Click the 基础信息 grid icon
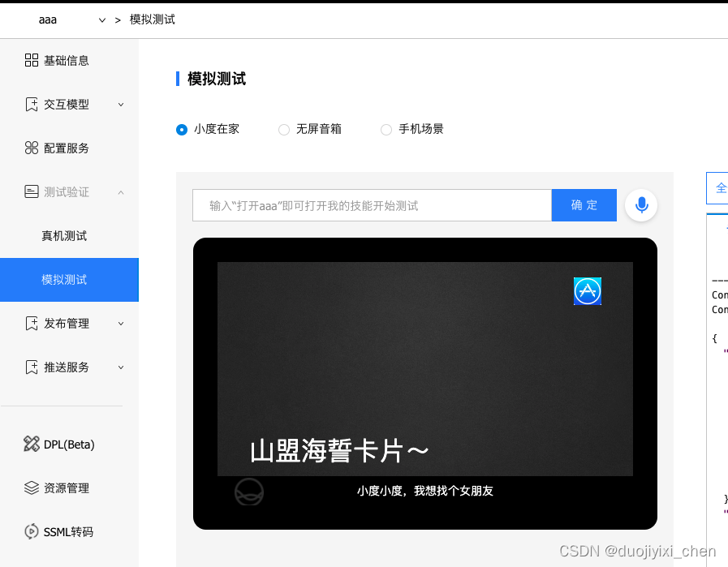Image resolution: width=728 pixels, height=567 pixels. 32,60
